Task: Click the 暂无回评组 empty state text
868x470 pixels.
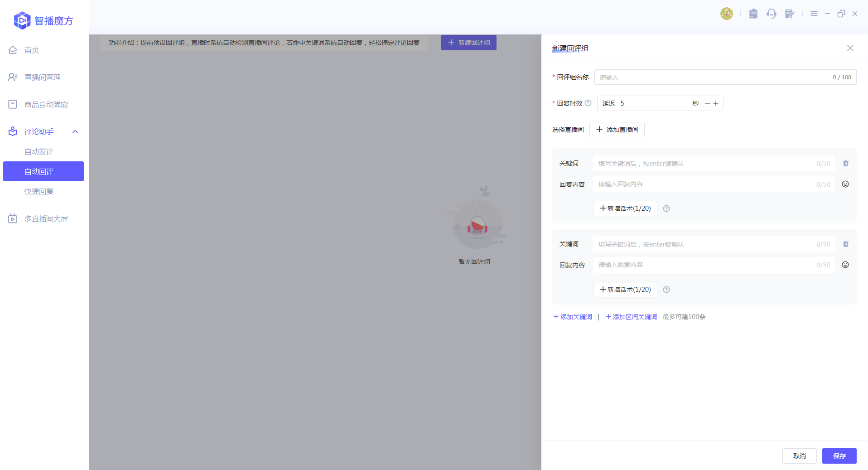Action: 474,262
